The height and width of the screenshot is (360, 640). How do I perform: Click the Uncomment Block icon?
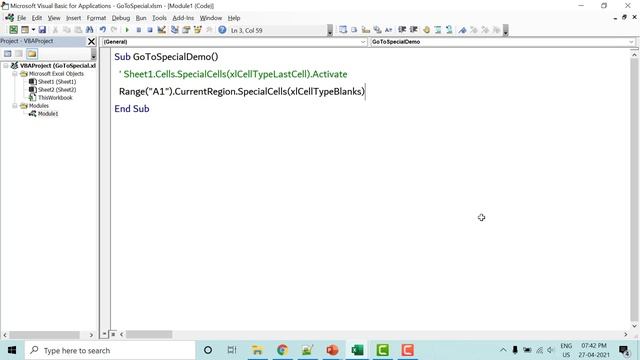click(x=449, y=30)
